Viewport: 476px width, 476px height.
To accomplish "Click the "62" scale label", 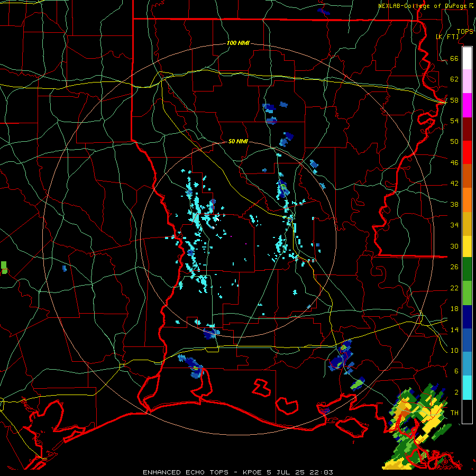I will click(454, 79).
